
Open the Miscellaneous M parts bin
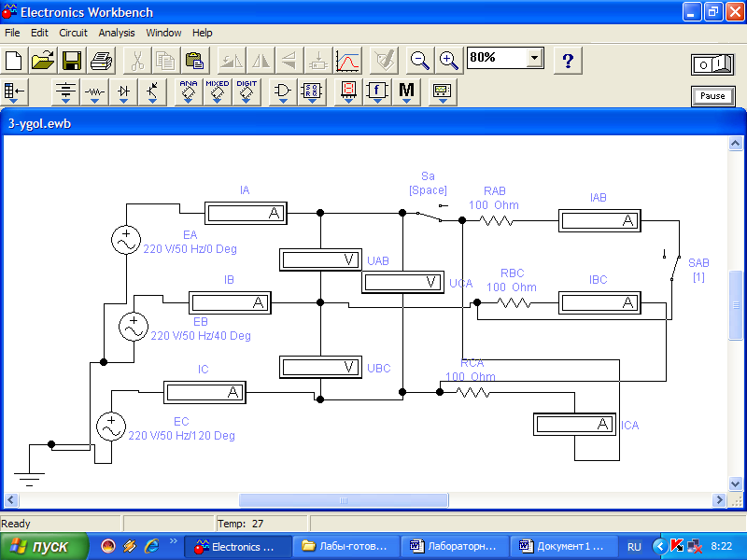pyautogui.click(x=406, y=91)
